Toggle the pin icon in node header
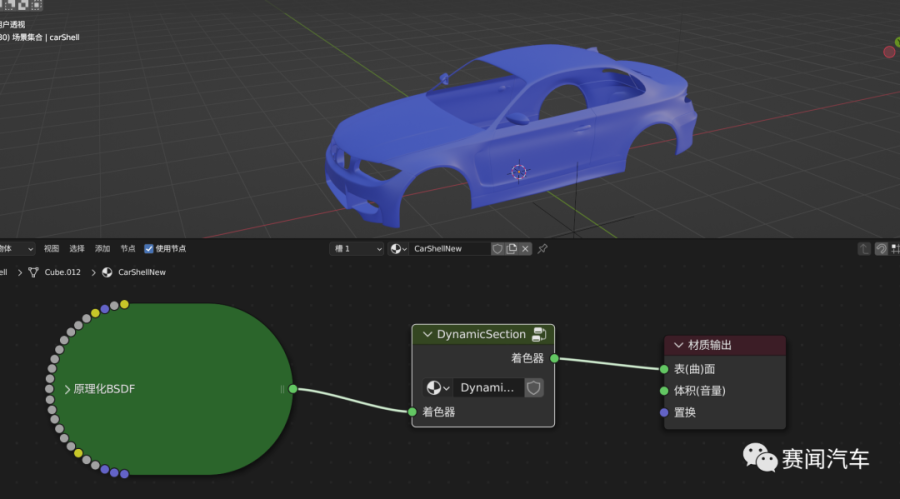Image resolution: width=900 pixels, height=499 pixels. click(543, 249)
